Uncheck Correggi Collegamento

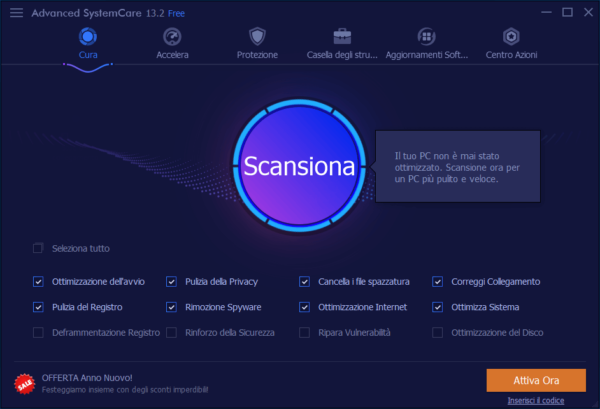click(438, 282)
